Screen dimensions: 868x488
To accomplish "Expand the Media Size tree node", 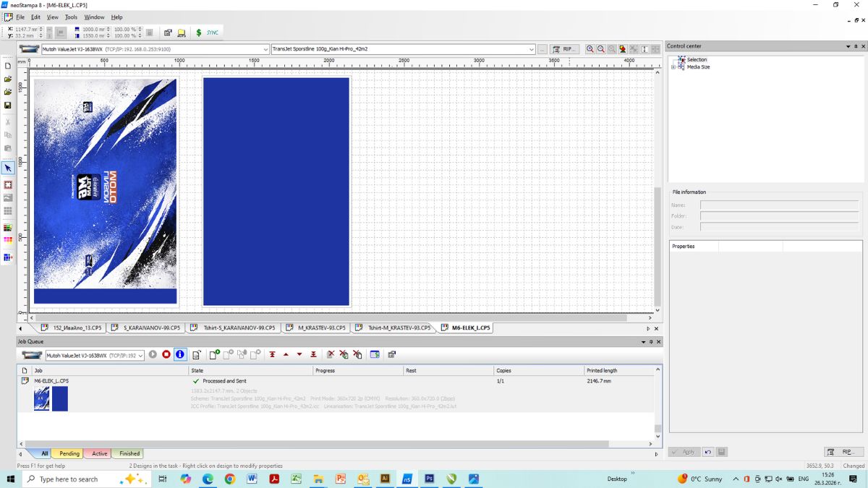I will [x=673, y=67].
